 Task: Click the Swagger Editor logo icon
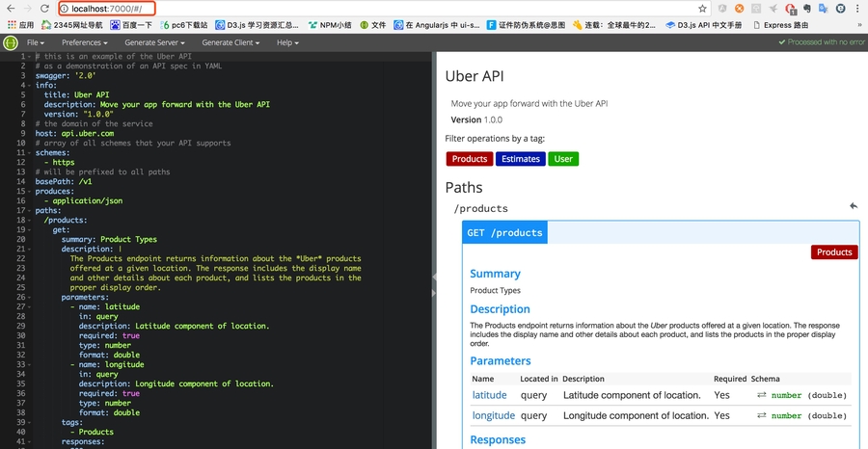pyautogui.click(x=10, y=42)
